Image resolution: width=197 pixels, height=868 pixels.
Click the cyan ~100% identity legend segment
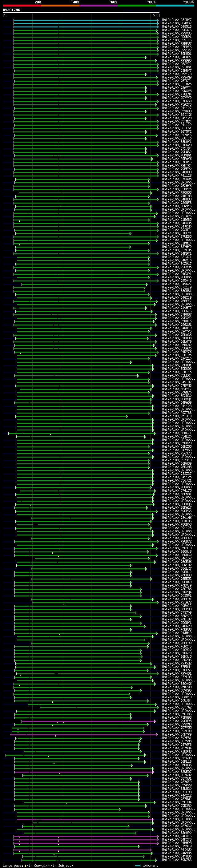tap(175, 6)
